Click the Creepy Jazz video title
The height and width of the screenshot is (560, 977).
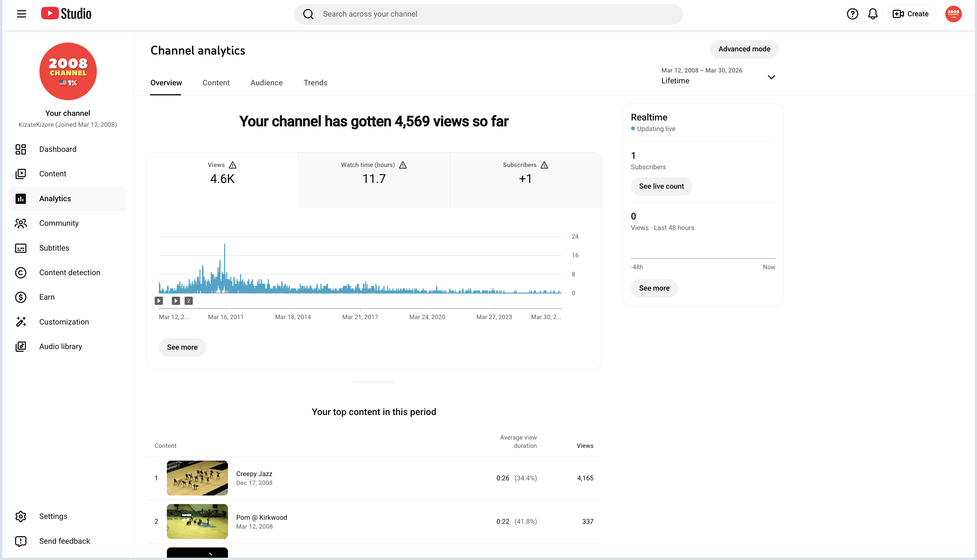(x=254, y=474)
